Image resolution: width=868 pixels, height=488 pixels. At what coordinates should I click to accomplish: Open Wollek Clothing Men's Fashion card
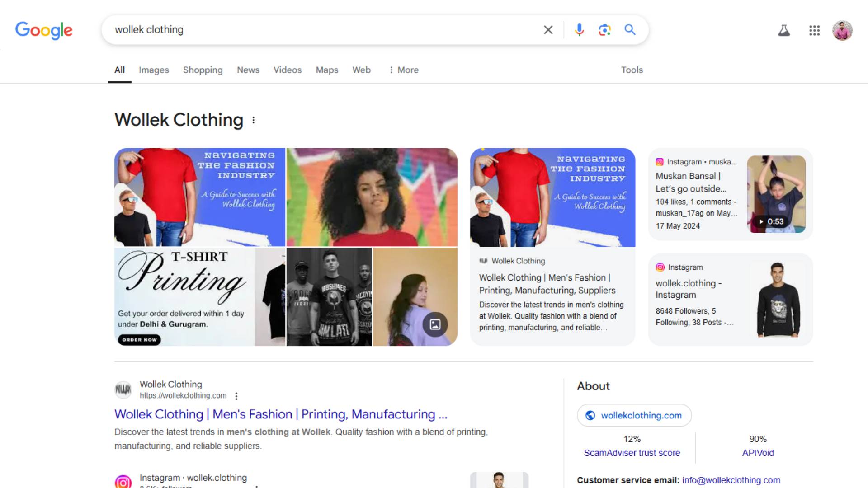tap(552, 247)
